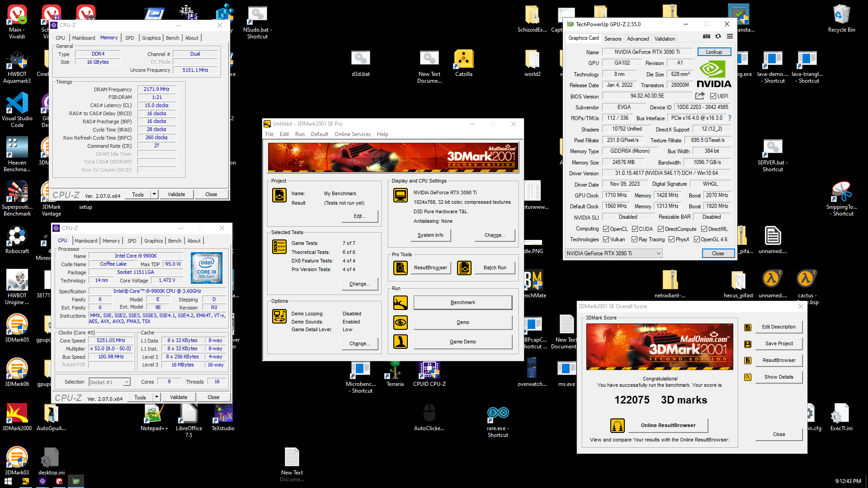Screen dimensions: 868x488
Task: Toggle the PhysX checkbox
Action: click(x=671, y=239)
